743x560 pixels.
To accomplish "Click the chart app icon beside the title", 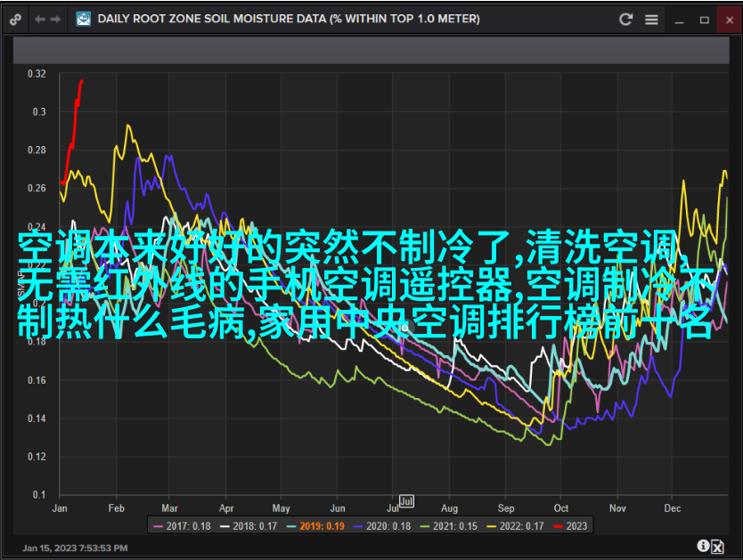I will tap(84, 19).
